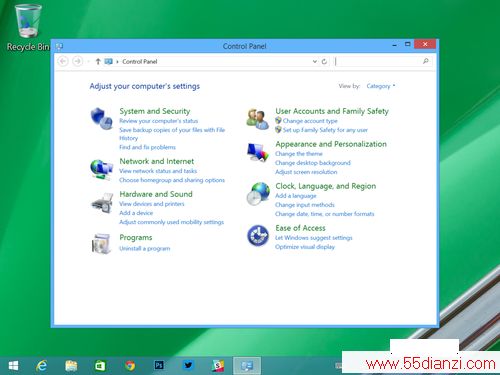Open the Recycle Bin desktop icon

tap(28, 28)
